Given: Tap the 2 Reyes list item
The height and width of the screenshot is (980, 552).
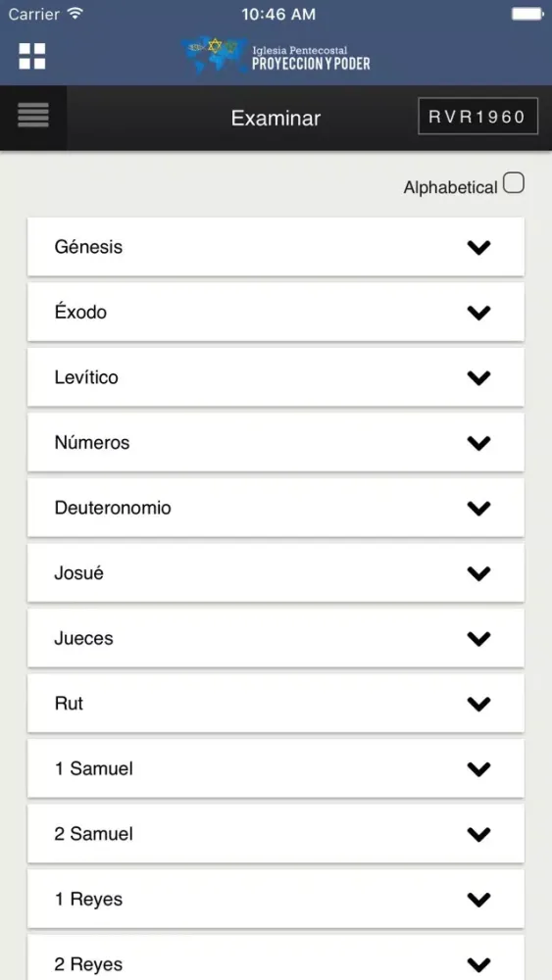Looking at the screenshot, I should point(276,957).
